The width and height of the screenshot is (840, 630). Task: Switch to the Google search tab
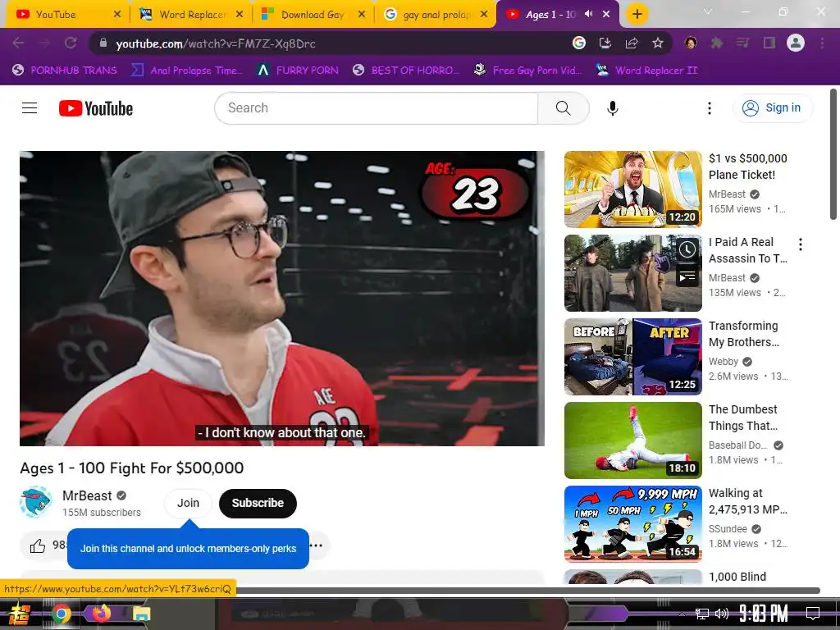436,15
